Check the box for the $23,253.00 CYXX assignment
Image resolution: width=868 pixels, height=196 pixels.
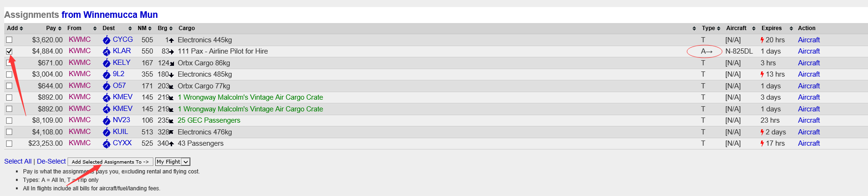pos(9,143)
